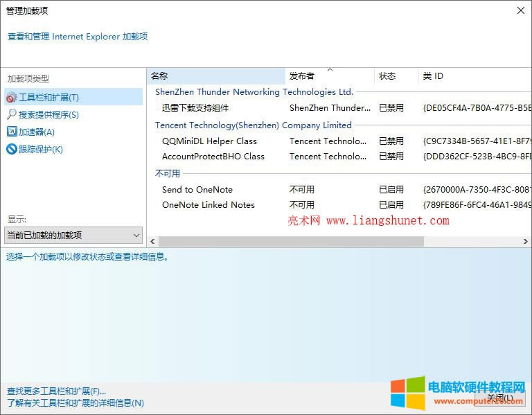The image size is (532, 415).
Task: Select Send to OneNote add-on
Action: (197, 190)
